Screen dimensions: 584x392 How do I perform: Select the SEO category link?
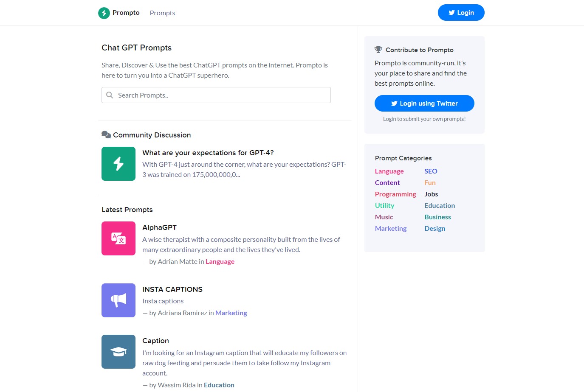coord(431,171)
